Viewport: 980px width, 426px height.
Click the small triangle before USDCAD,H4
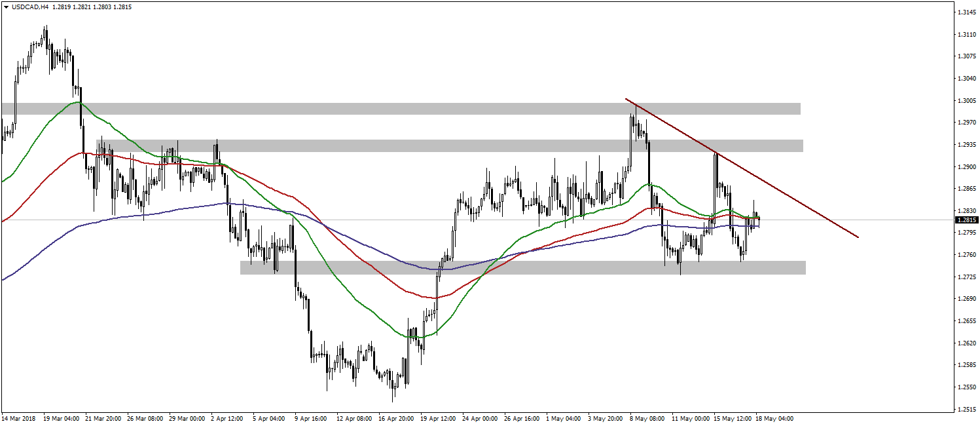click(x=6, y=7)
